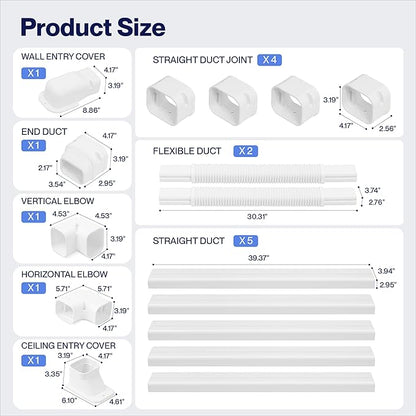Click the X1 badge under Horizontal Elbow
The image size is (416, 416).
[33, 288]
